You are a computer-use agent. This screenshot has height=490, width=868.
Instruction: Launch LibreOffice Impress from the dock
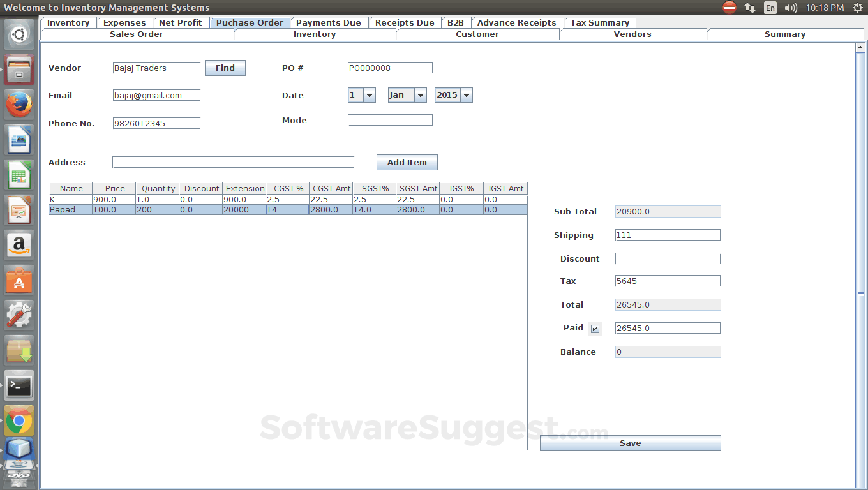pyautogui.click(x=19, y=210)
